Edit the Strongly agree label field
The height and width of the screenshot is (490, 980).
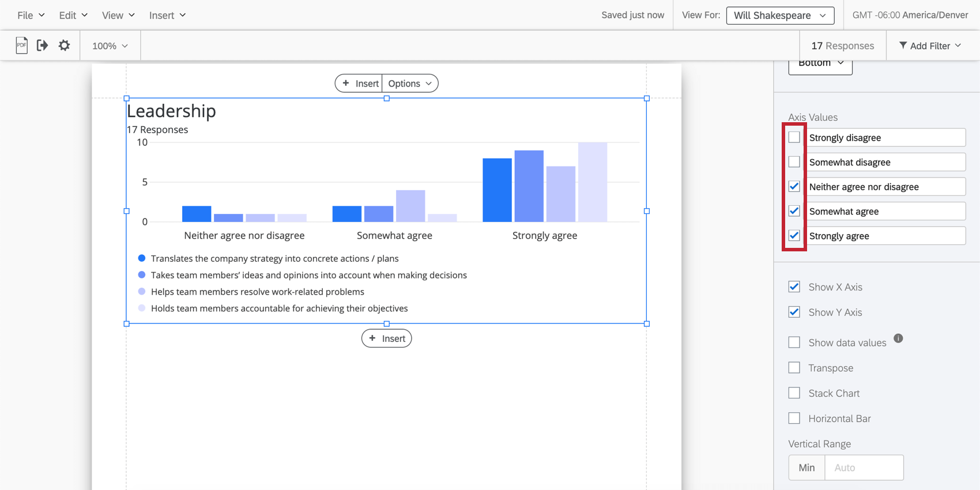[885, 236]
